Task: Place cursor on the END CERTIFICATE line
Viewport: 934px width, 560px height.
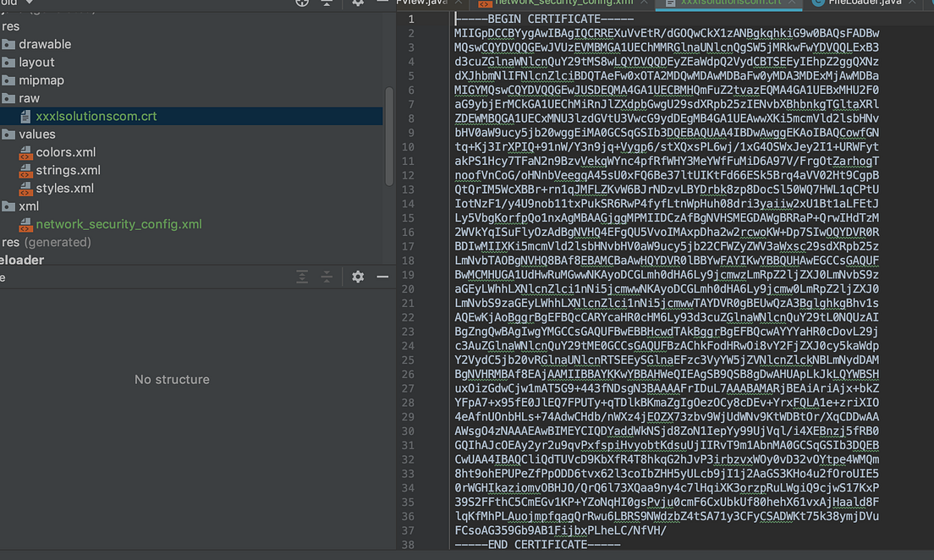Action: tap(537, 545)
